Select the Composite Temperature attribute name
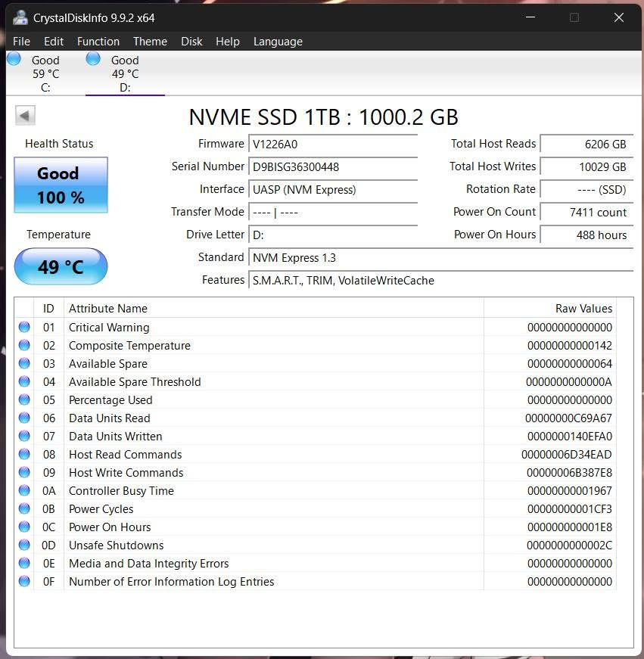Image resolution: width=644 pixels, height=659 pixels. pos(129,346)
